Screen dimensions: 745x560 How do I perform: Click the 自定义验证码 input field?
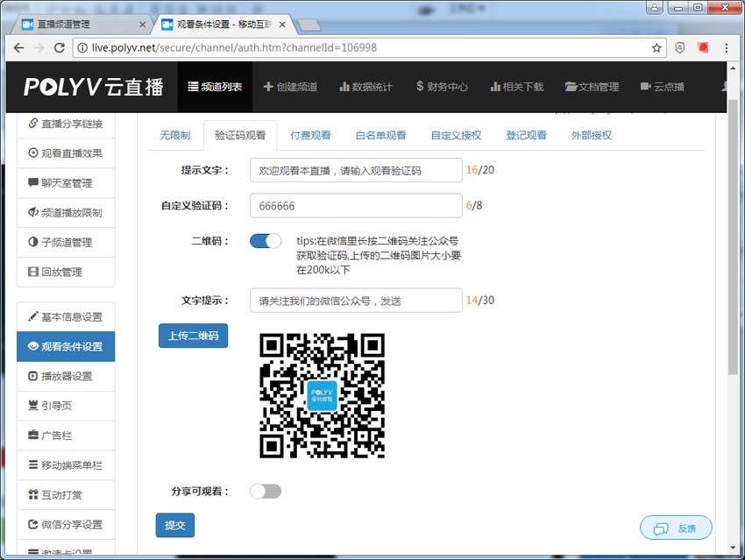point(355,206)
